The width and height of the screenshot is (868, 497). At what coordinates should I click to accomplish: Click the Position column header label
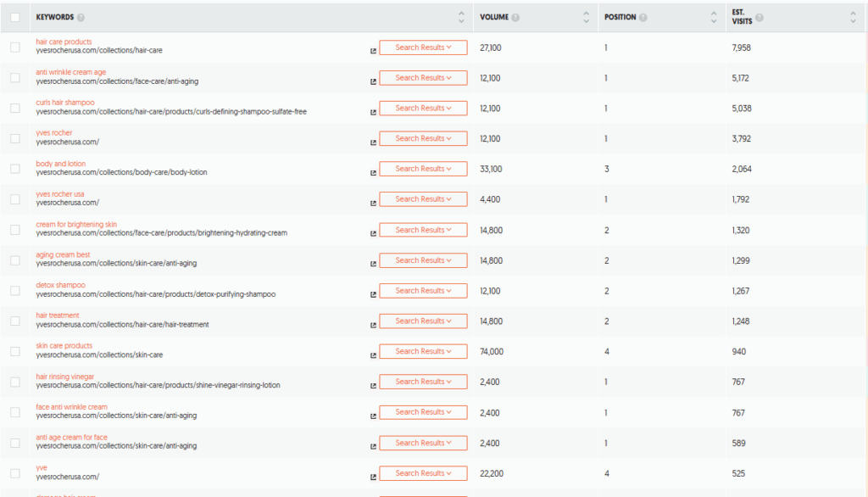[x=620, y=17]
